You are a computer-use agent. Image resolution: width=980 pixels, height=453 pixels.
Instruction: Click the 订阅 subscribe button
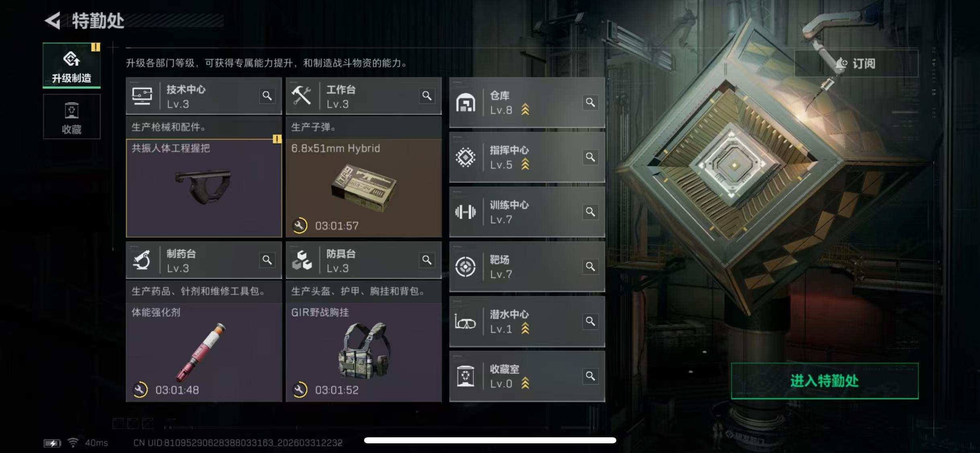pyautogui.click(x=856, y=63)
